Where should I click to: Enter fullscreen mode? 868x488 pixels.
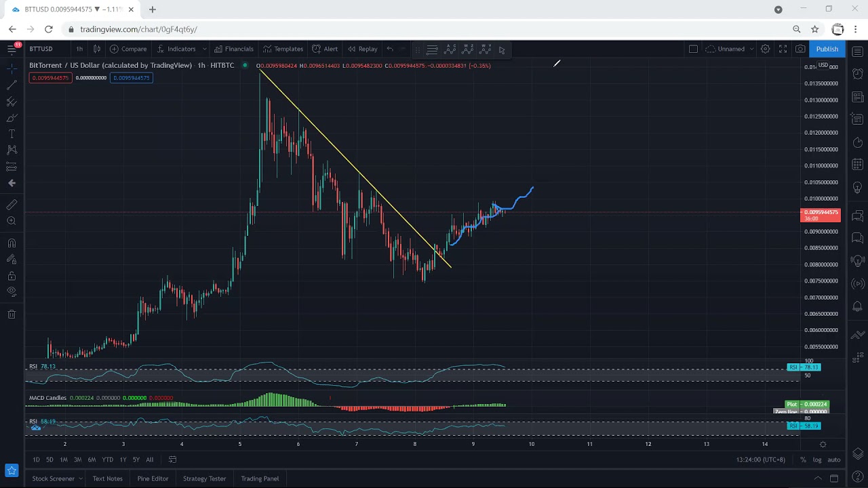click(x=783, y=49)
